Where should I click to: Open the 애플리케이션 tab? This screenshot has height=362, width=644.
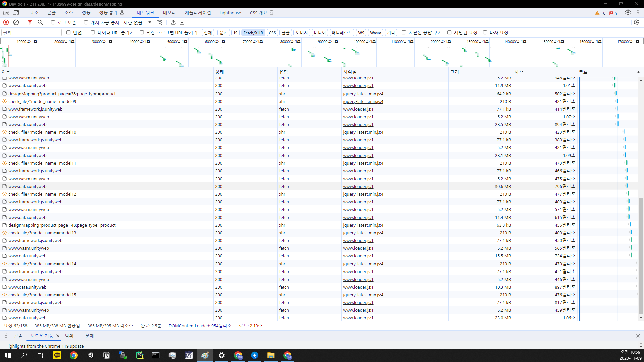click(198, 13)
